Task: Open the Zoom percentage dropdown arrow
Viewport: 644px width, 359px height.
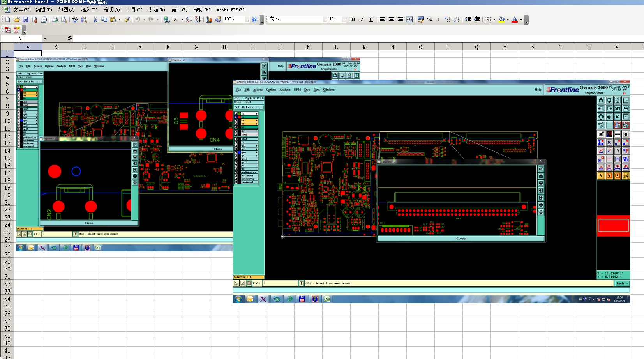Action: pyautogui.click(x=247, y=19)
